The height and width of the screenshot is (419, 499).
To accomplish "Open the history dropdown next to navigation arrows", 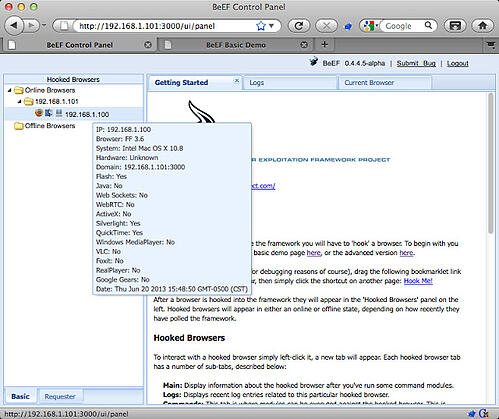I will pos(44,25).
